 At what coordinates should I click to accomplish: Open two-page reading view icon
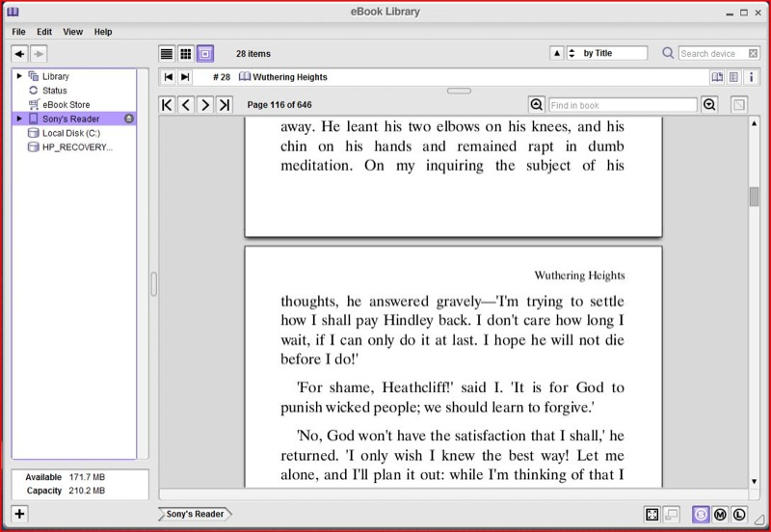click(x=717, y=77)
